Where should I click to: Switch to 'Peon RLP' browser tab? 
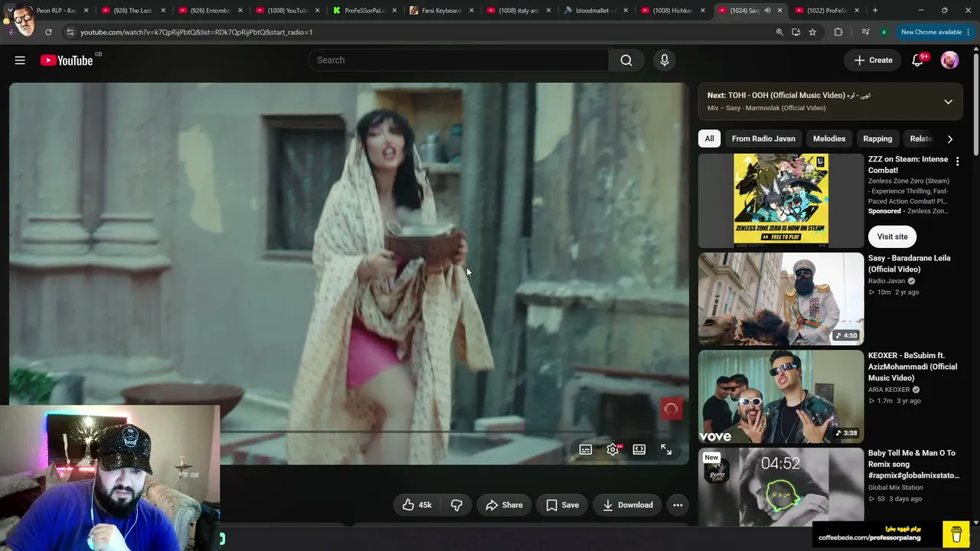coord(55,11)
